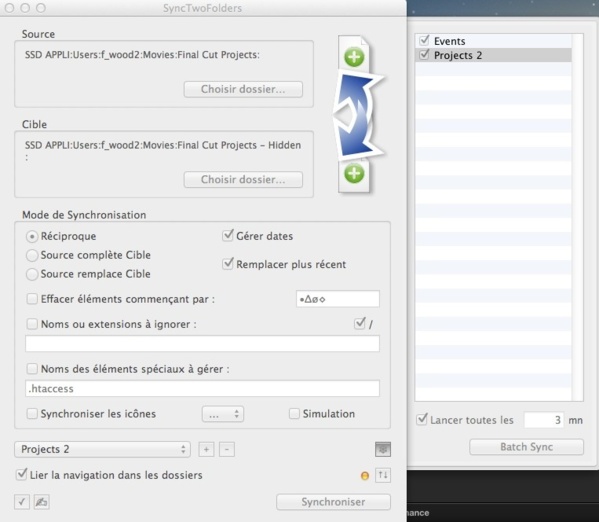Toggle the slash checkbox
This screenshot has width=599, height=522.
coord(359,323)
